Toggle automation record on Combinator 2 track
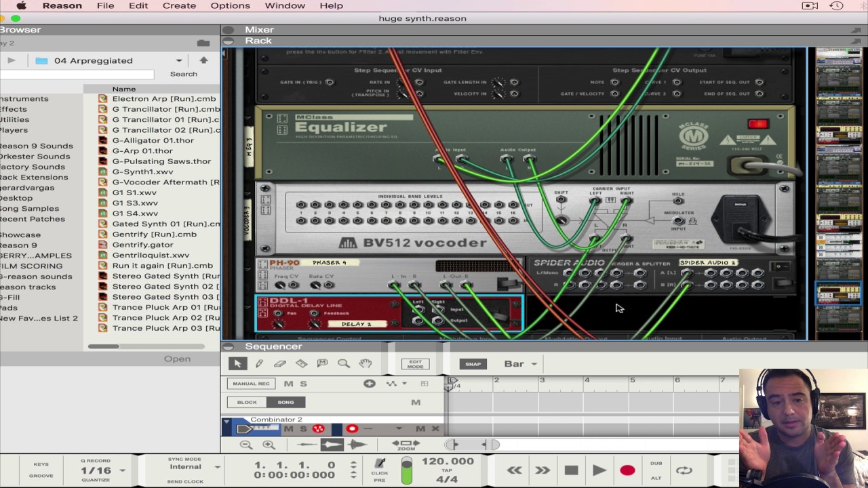The width and height of the screenshot is (868, 488). click(318, 428)
